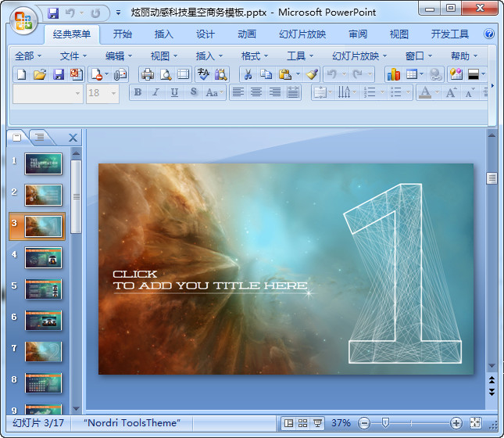Click the spelling check icon
504x438 pixels.
coord(203,74)
